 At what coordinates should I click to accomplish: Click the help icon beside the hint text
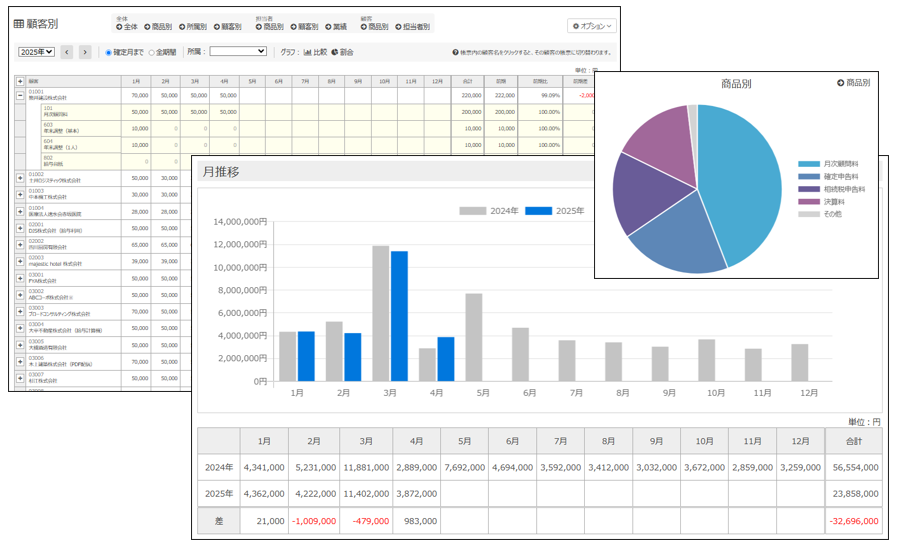[x=456, y=52]
